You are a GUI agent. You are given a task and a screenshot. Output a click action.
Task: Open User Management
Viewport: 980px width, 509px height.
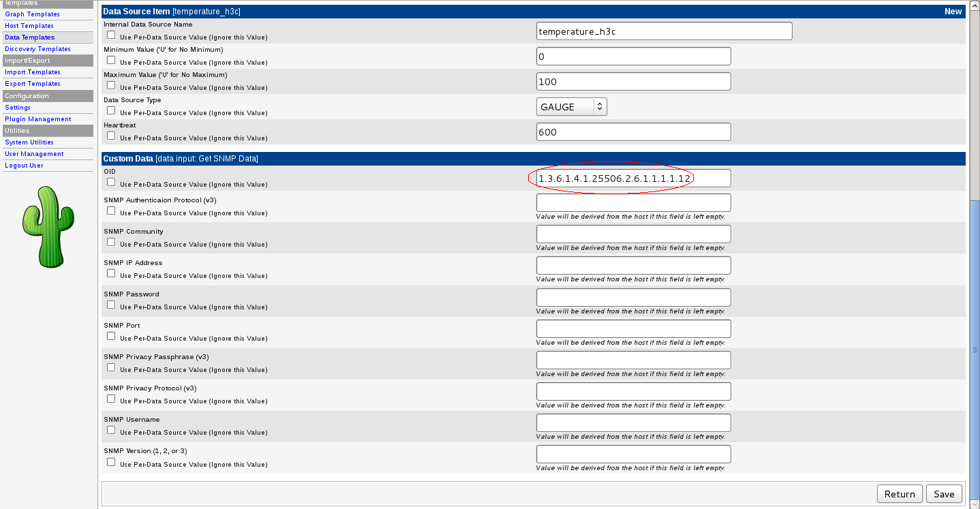click(34, 153)
